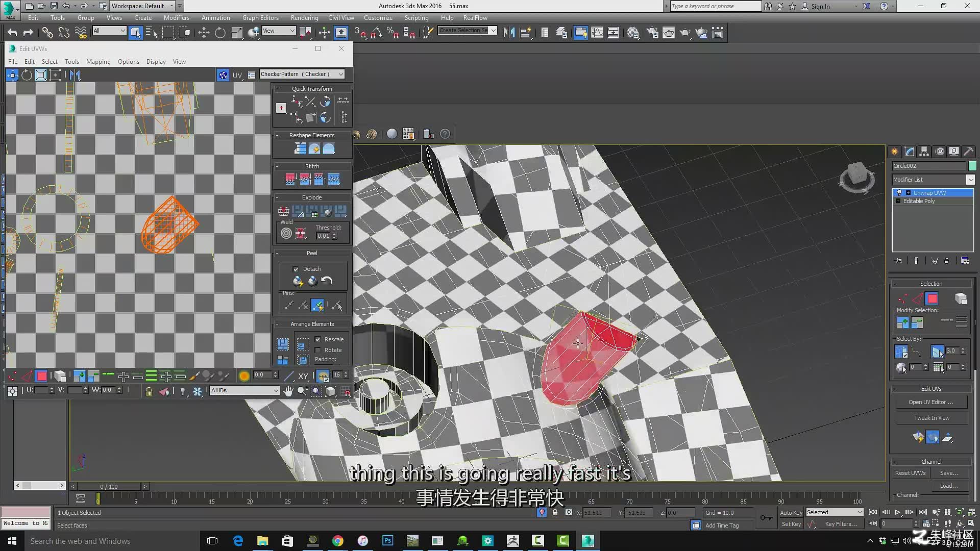Open the Modifier List dropdown
The width and height of the screenshot is (980, 551).
tap(933, 180)
